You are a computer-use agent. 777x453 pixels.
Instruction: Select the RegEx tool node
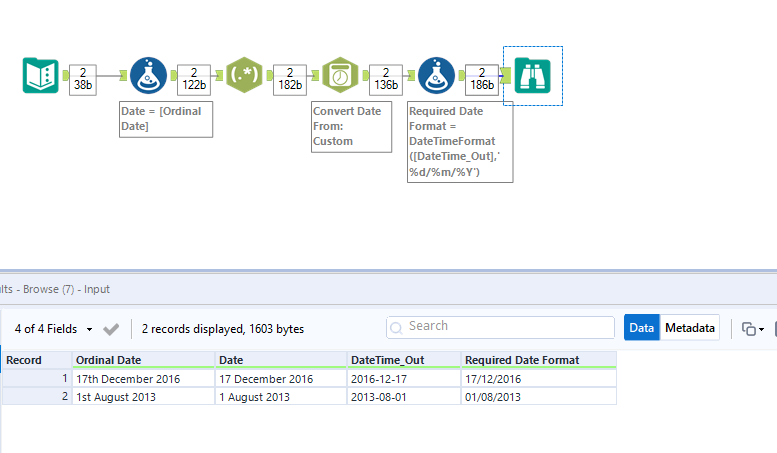(245, 76)
